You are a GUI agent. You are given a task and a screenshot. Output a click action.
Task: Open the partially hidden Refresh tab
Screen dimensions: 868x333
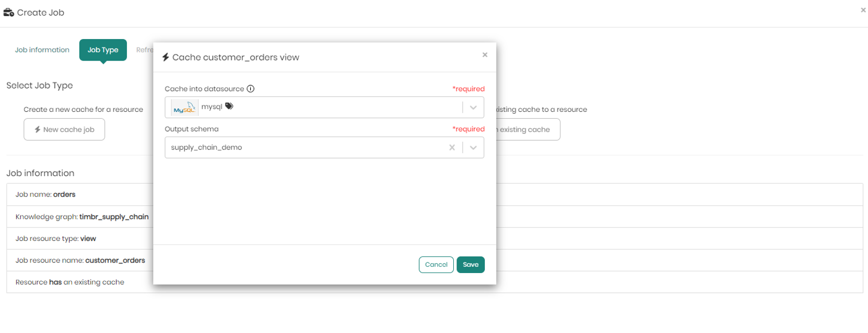tap(144, 50)
